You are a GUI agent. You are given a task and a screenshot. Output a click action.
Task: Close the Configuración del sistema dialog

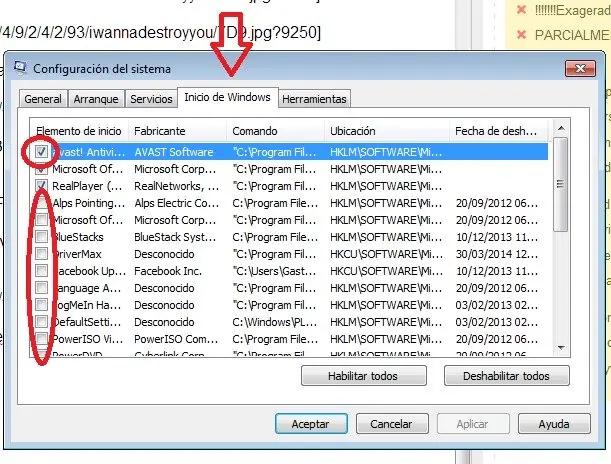[x=580, y=69]
